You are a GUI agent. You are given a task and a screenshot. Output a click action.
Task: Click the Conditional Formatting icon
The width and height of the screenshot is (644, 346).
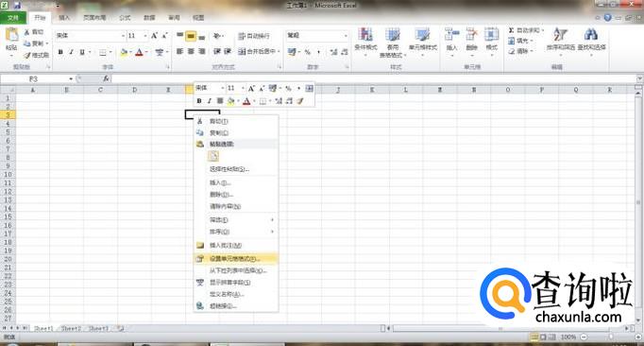pos(365,35)
